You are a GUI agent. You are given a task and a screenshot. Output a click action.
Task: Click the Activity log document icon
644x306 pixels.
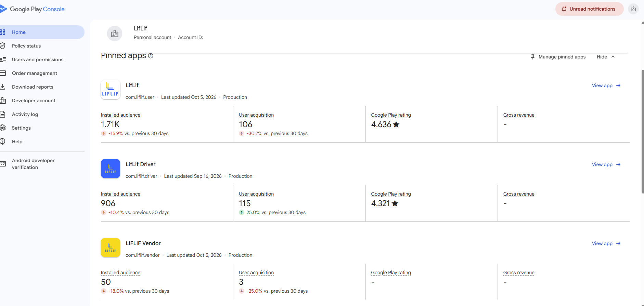point(3,114)
